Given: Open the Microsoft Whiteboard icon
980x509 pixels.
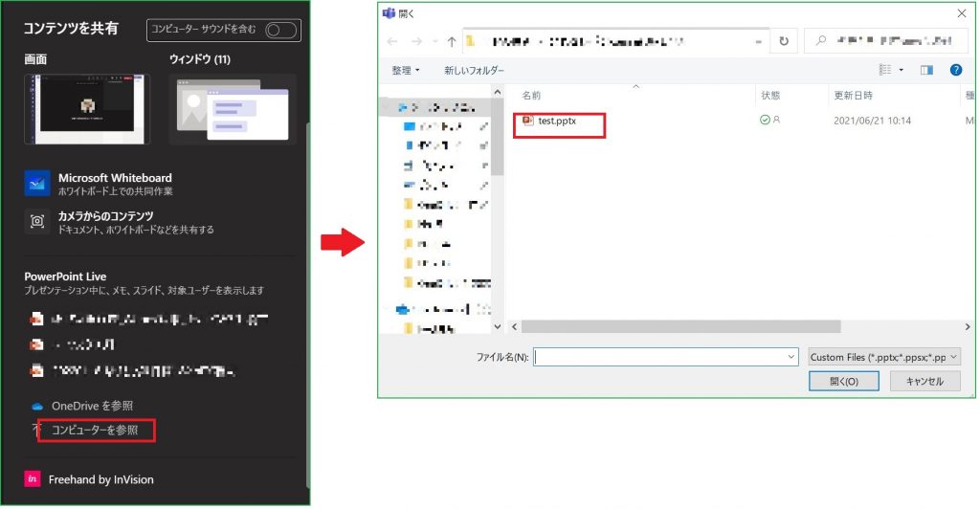Looking at the screenshot, I should point(37,184).
